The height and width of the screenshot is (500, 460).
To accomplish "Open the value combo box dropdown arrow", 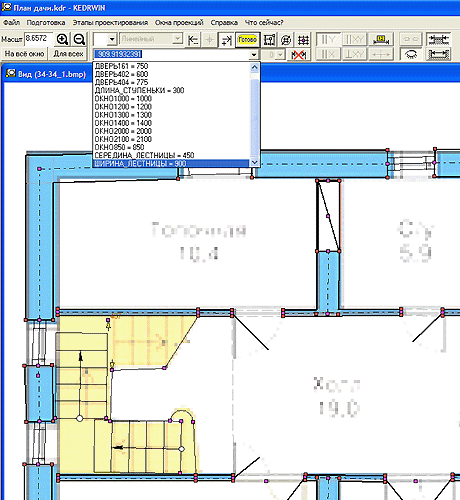I will click(254, 54).
